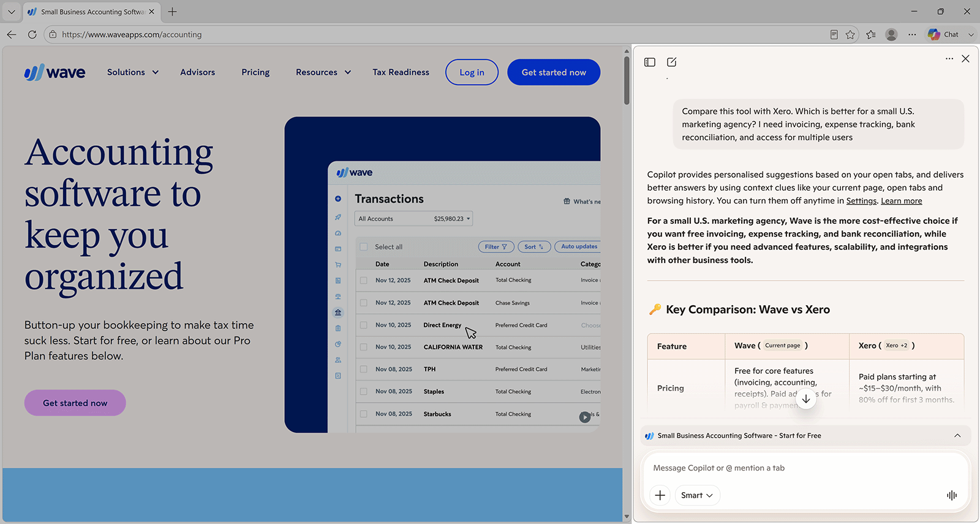This screenshot has height=524, width=980.
Task: Click the plus icon in Wave sidebar
Action: 338,199
